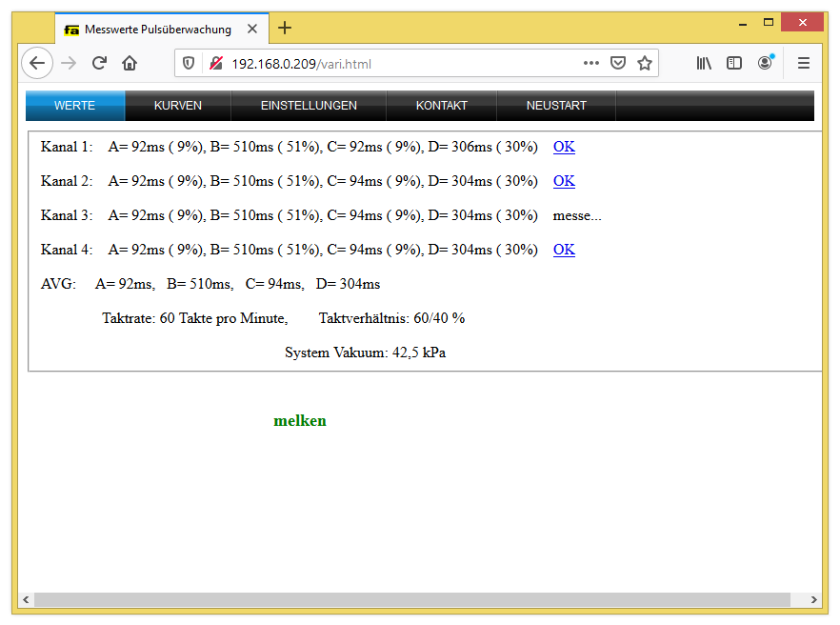Select the Messwerte Pulsüberwachung browser tab
Image resolution: width=840 pixels, height=625 pixels.
pos(162,29)
